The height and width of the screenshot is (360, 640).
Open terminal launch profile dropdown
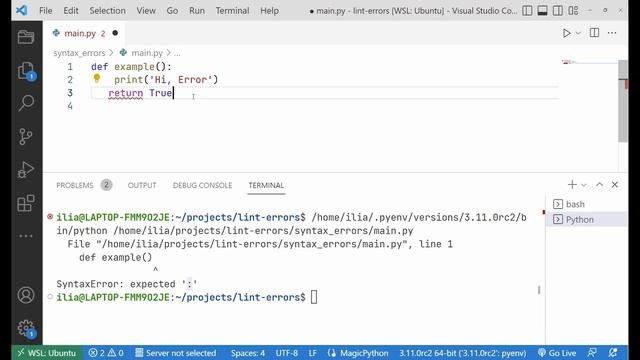pos(584,185)
